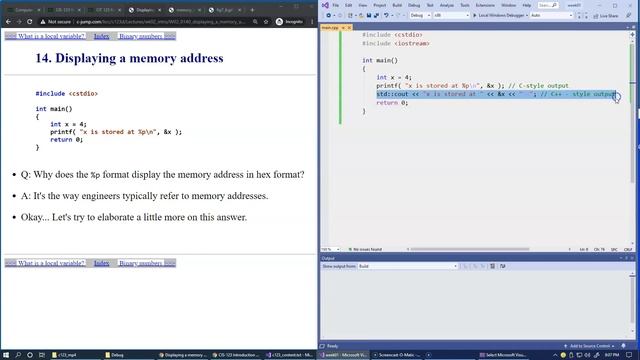This screenshot has height=360, width=640.
Task: Open the Debug configuration dropdown
Action: [420, 16]
